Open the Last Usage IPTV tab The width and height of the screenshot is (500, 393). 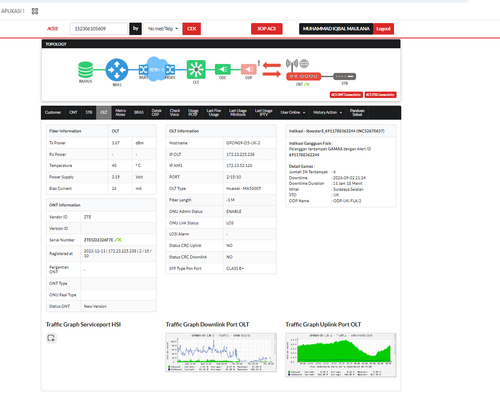click(x=263, y=113)
